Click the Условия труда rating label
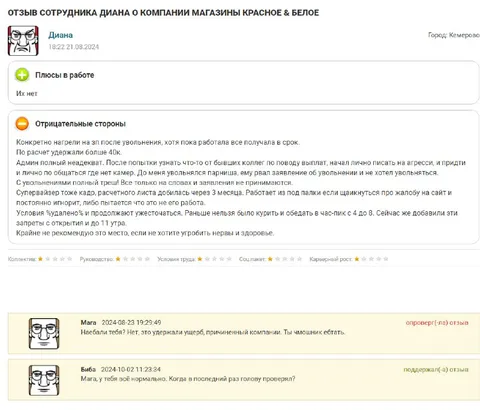The image size is (480, 410). tap(176, 259)
